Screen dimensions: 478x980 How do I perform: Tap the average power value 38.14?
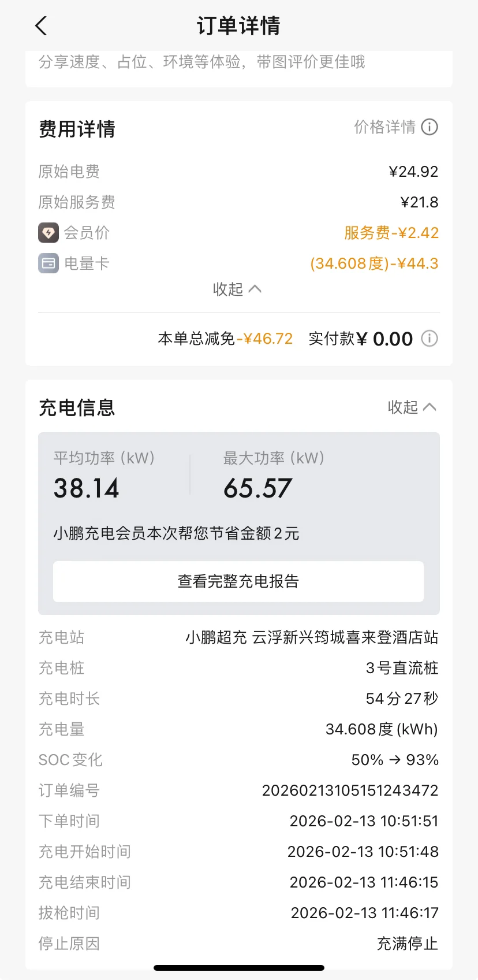pos(87,488)
